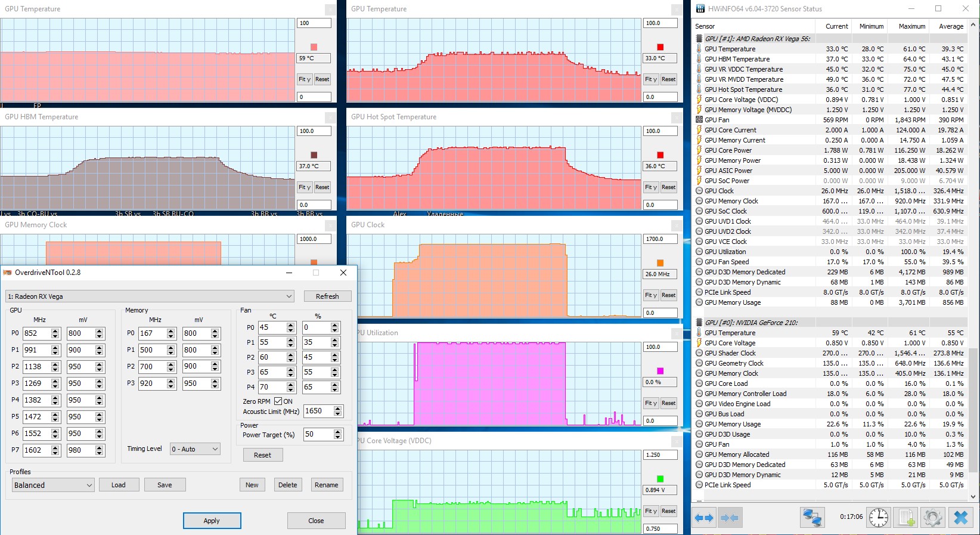This screenshot has height=535, width=980.
Task: Click the blue expand-columns arrows icon in HWiNFO
Action: 705,518
